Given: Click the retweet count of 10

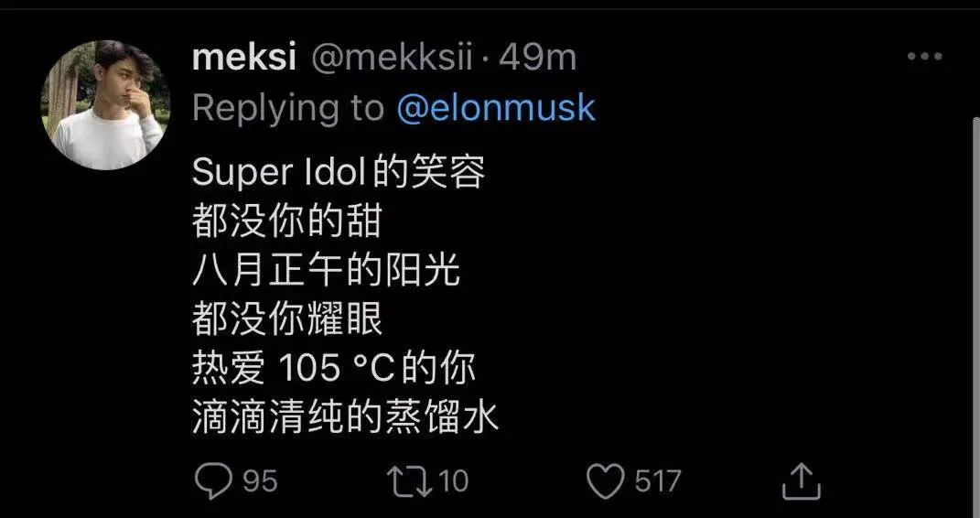Looking at the screenshot, I should pyautogui.click(x=452, y=480).
